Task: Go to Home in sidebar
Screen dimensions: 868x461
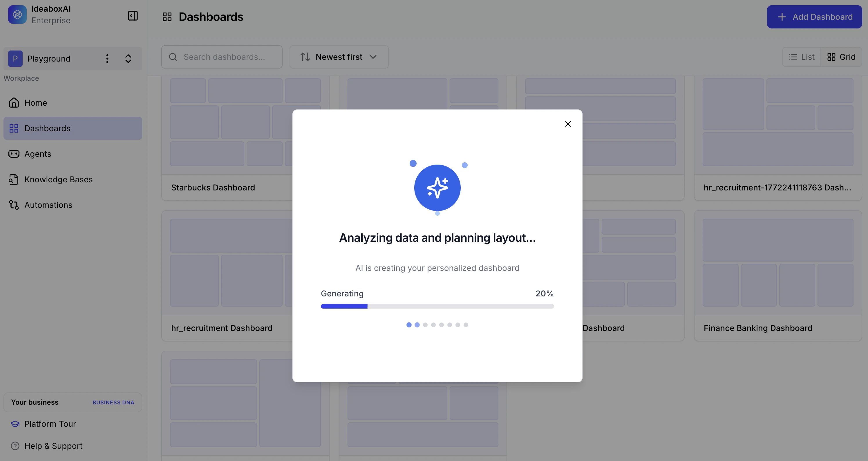Action: click(73, 103)
